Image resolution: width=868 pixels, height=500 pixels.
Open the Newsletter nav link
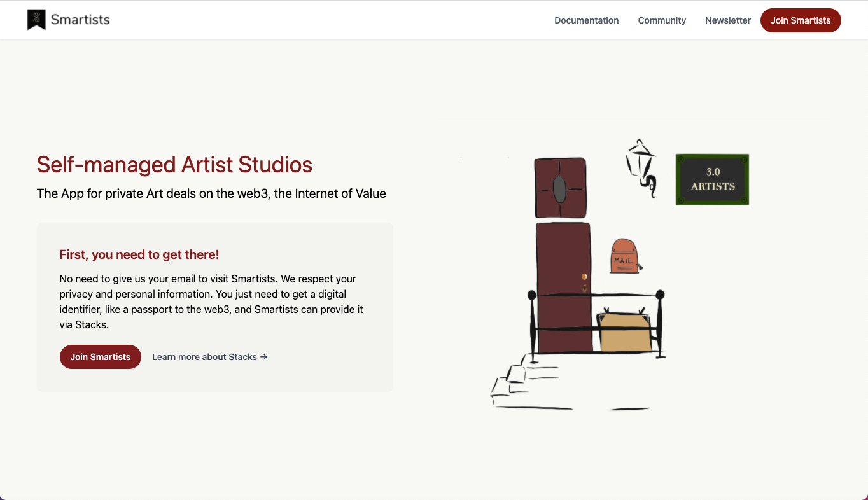[x=728, y=20]
